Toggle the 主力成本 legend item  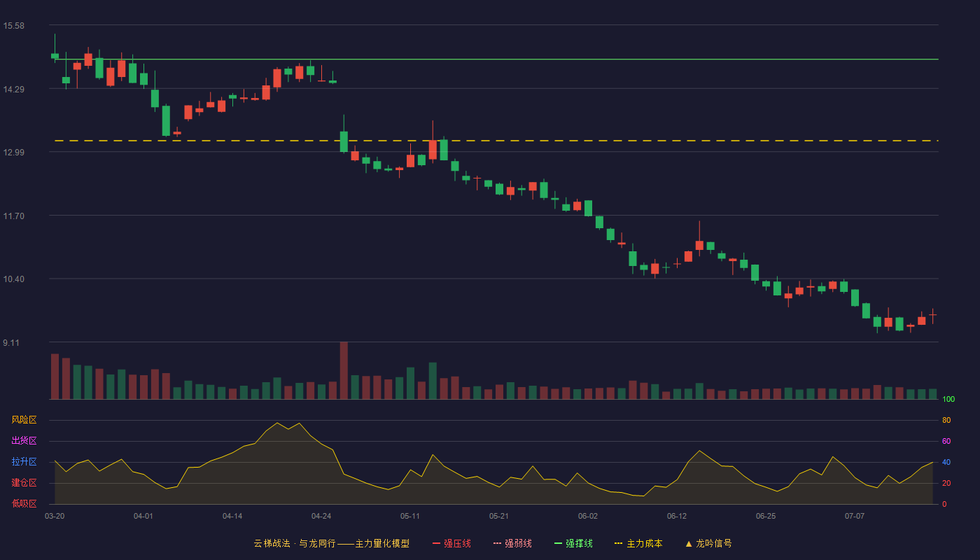[638, 543]
